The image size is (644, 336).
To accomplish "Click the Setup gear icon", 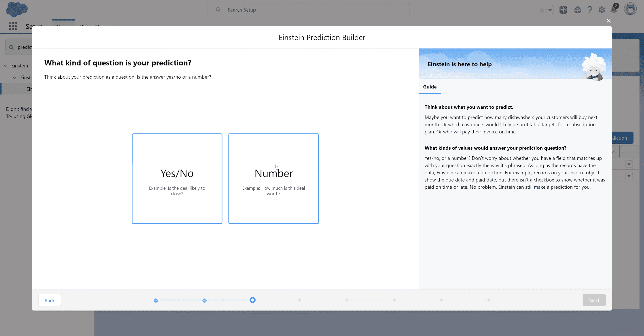I will click(602, 9).
